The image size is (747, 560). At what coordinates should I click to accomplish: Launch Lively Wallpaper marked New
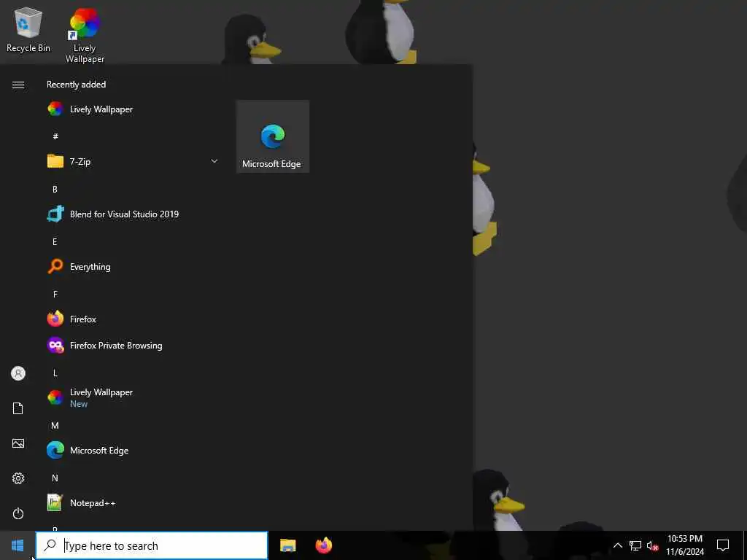133,397
